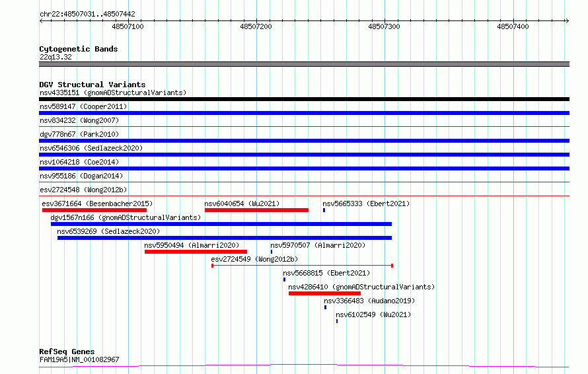588x374 pixels.
Task: Open esv3671664 (Besenbacher2015) label
Action: pyautogui.click(x=97, y=204)
